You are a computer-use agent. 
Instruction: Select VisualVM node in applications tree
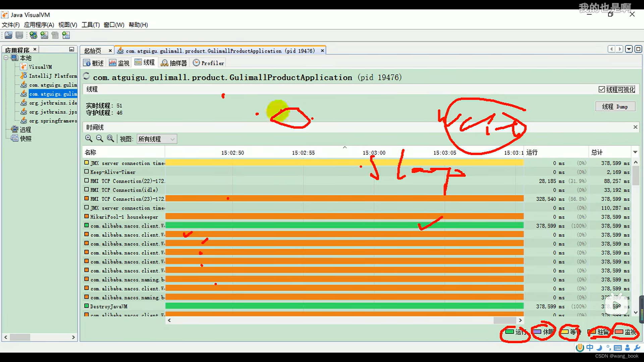40,67
